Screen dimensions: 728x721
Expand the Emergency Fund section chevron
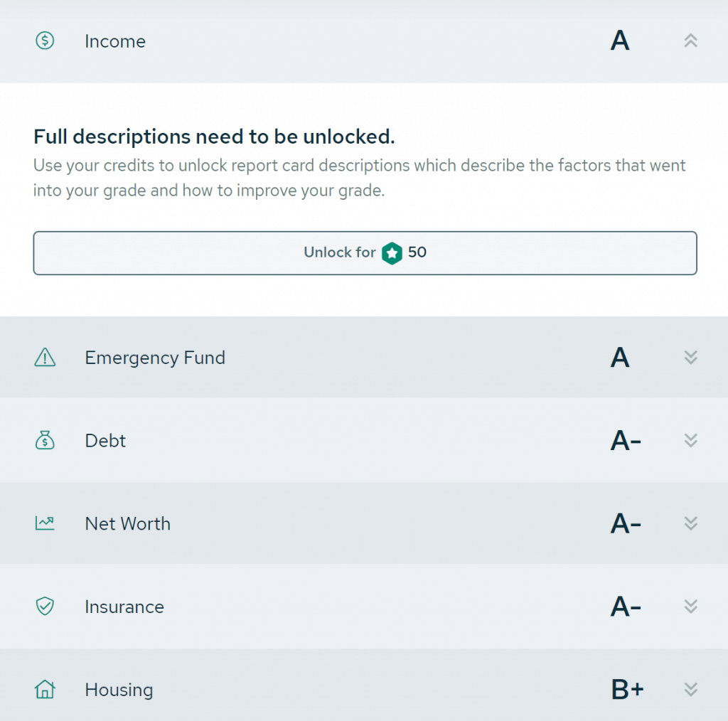click(690, 358)
